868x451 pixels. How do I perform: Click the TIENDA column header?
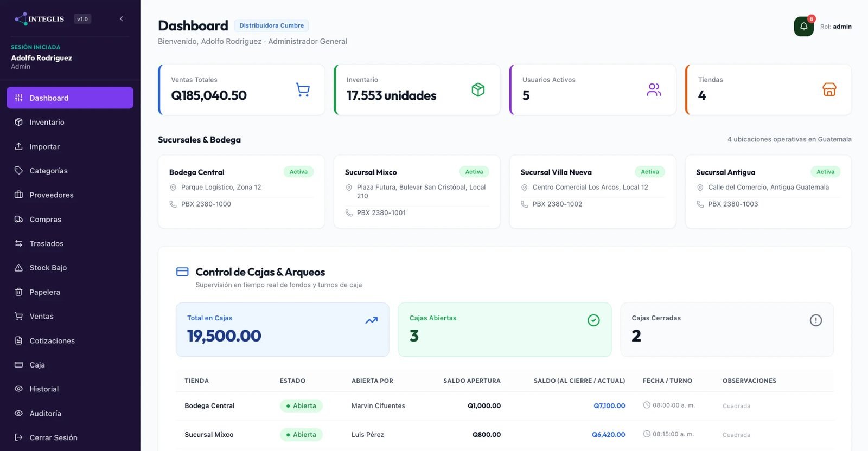point(196,381)
